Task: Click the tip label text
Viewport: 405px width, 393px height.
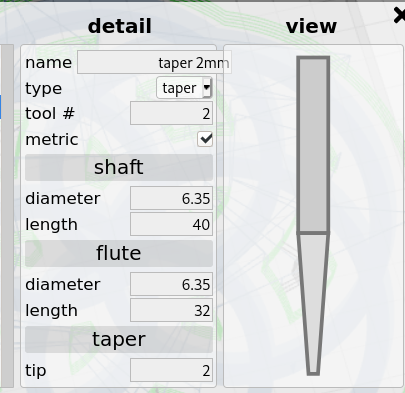Action: click(35, 371)
